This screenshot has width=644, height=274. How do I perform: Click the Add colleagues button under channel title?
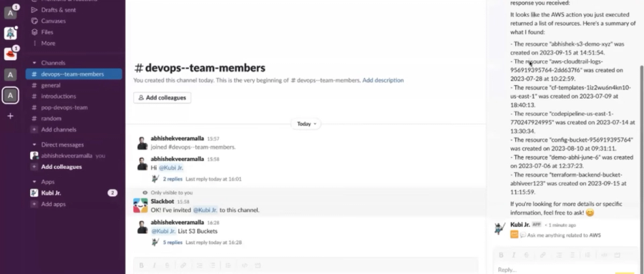(162, 98)
